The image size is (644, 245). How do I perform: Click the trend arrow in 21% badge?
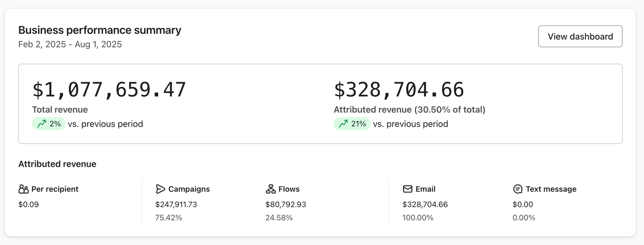pyautogui.click(x=343, y=124)
